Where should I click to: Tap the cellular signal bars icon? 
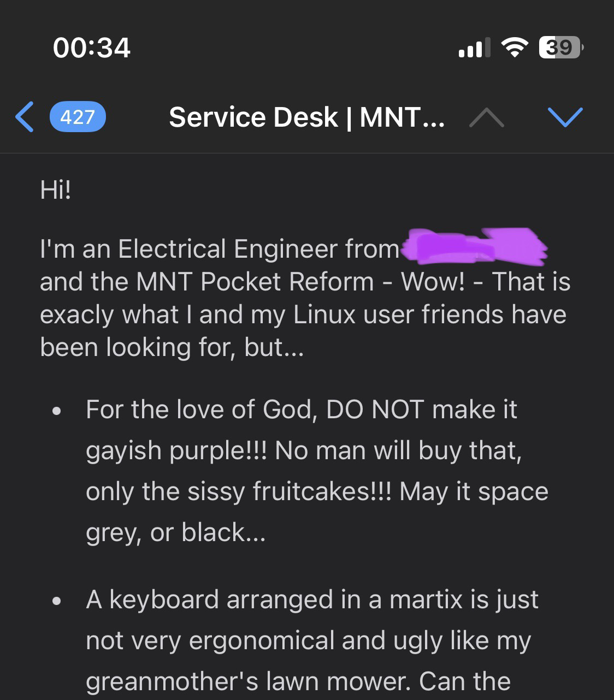(474, 48)
